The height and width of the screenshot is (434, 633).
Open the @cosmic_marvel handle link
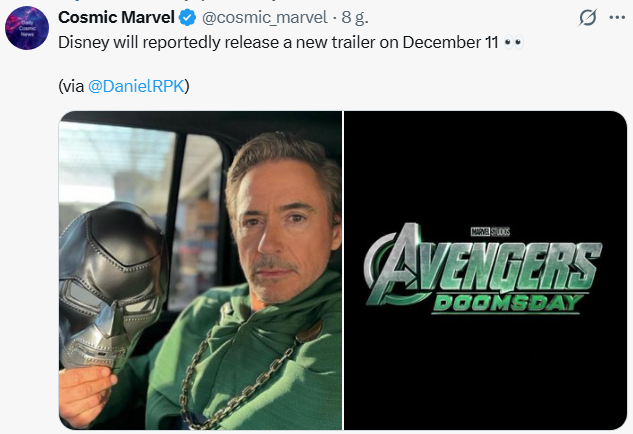tap(264, 18)
